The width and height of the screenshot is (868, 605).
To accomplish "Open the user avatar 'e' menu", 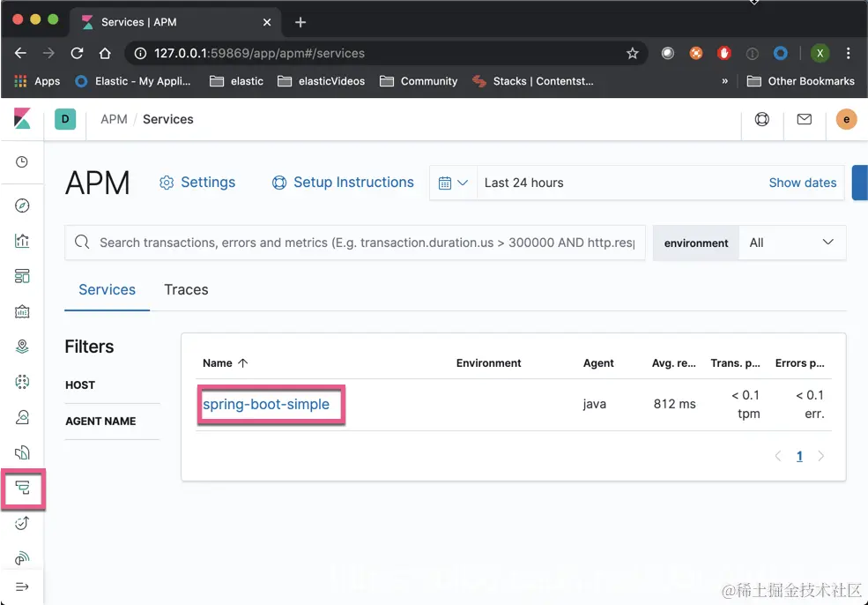I will point(846,119).
